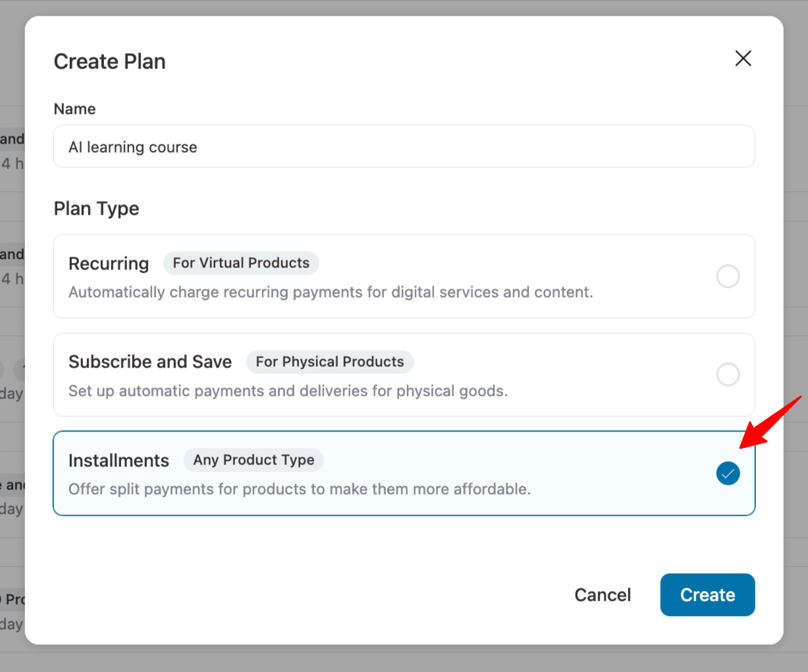Select the Recurring option card
808x672 pixels.
[404, 277]
